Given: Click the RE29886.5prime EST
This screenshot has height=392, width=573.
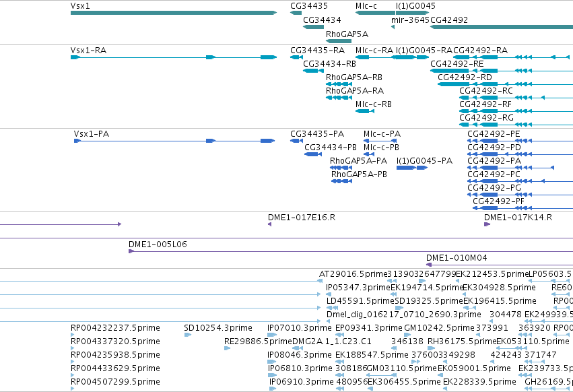Looking at the screenshot, I should click(x=227, y=348).
